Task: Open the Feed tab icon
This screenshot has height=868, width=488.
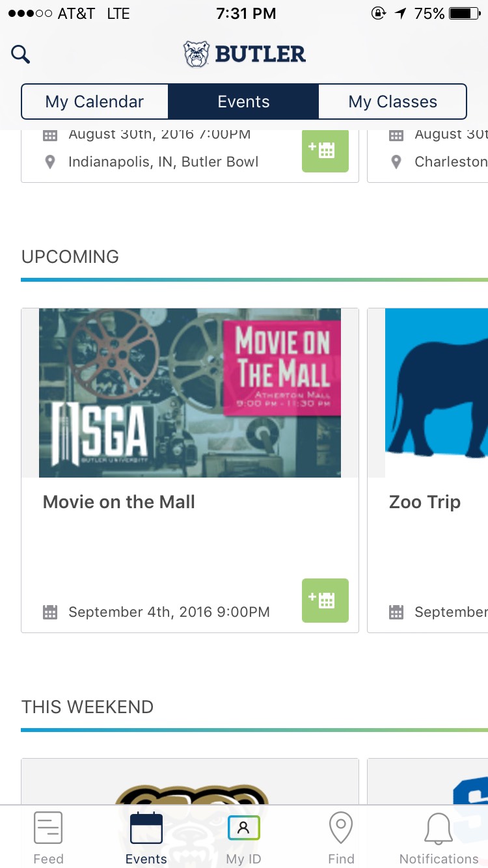Action: click(48, 829)
